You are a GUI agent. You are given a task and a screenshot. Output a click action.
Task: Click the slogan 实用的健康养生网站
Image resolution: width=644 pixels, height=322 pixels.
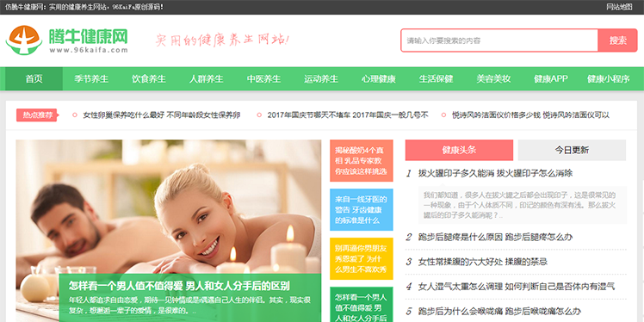[222, 40]
